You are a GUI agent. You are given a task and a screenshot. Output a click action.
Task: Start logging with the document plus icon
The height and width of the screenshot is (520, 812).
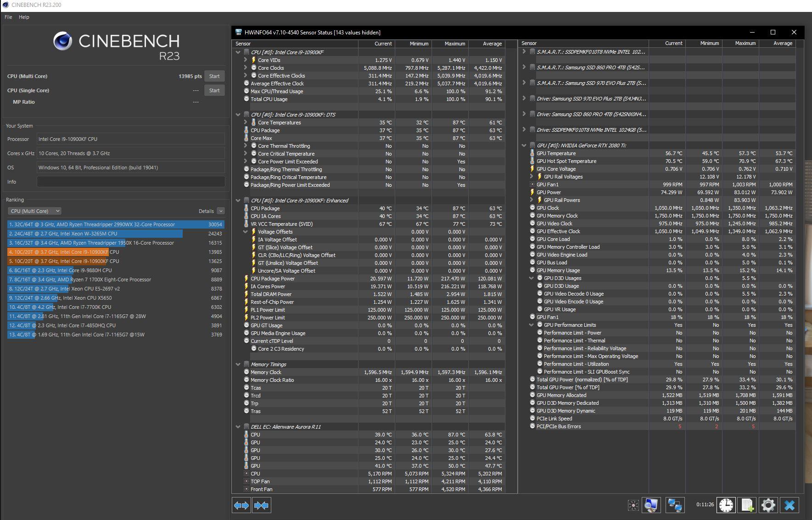pyautogui.click(x=747, y=505)
